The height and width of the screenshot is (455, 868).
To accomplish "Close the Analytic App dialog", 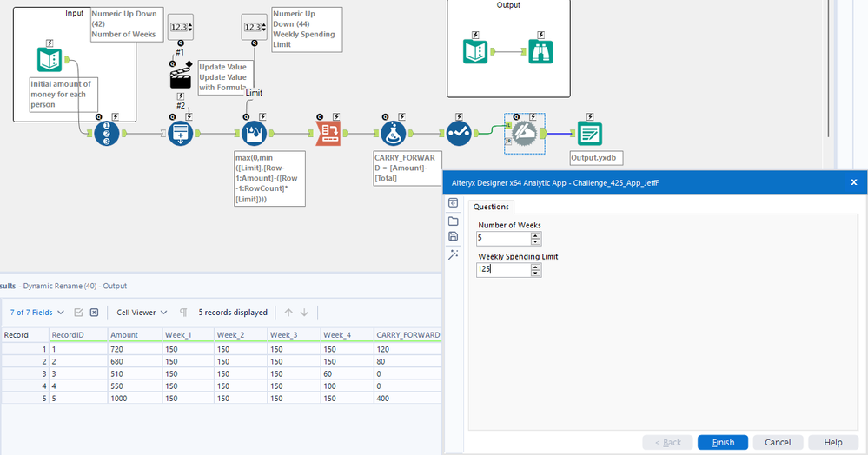I will (853, 182).
